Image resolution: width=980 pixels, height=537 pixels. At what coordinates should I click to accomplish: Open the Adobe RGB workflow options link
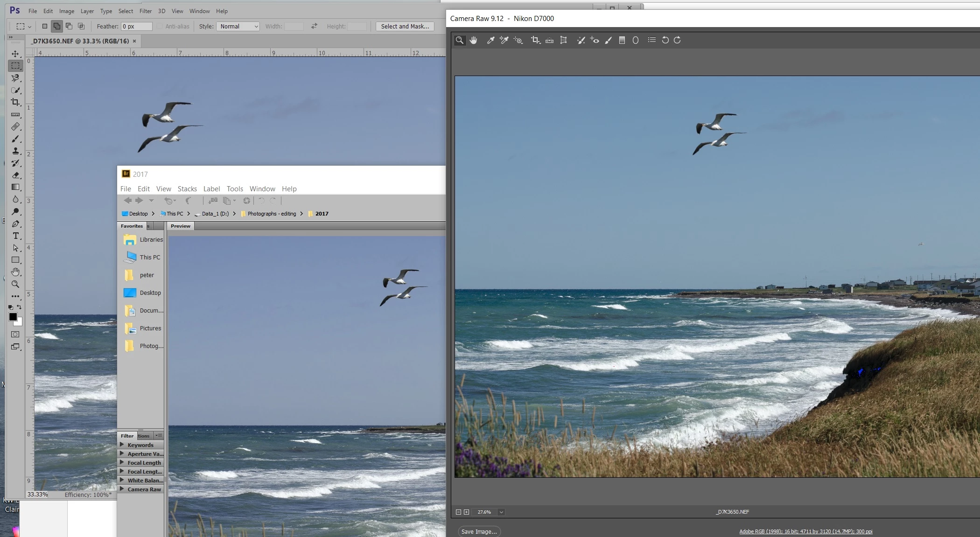(x=805, y=531)
